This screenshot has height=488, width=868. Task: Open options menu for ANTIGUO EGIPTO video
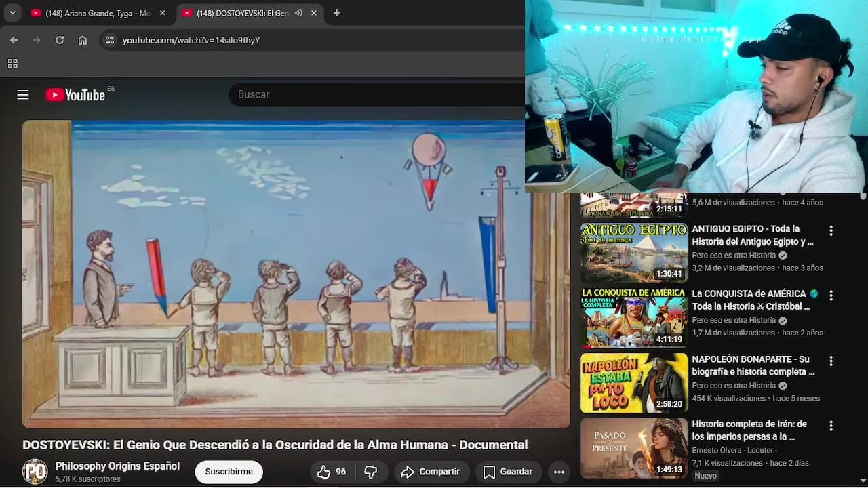[x=831, y=230]
